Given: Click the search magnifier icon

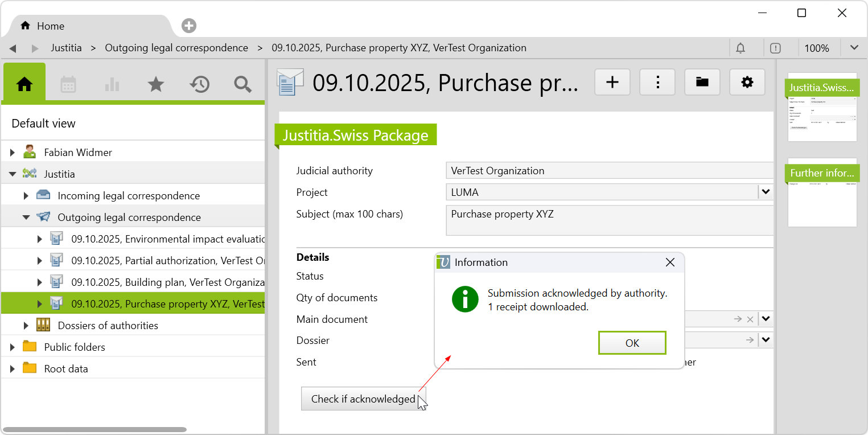Looking at the screenshot, I should pyautogui.click(x=243, y=84).
